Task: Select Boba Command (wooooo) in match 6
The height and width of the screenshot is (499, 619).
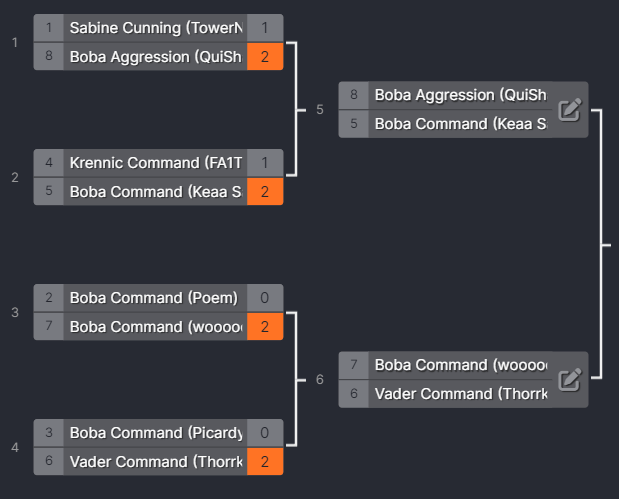Action: tap(460, 365)
